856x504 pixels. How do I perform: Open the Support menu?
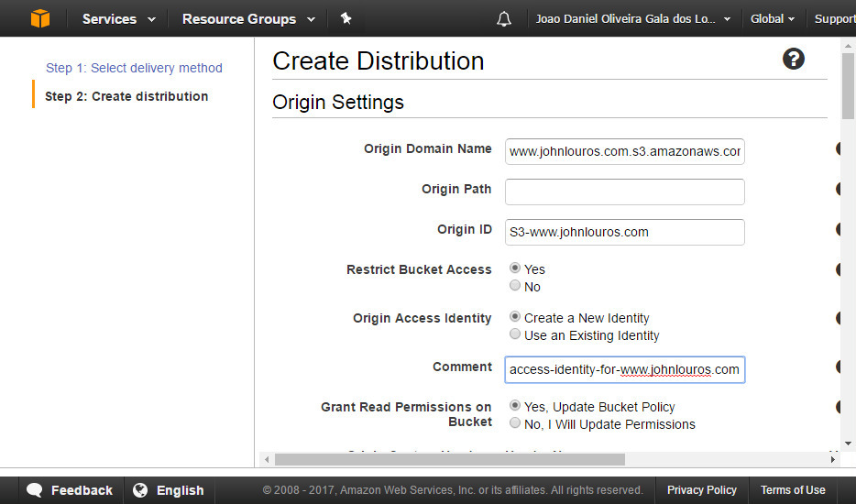coord(835,19)
